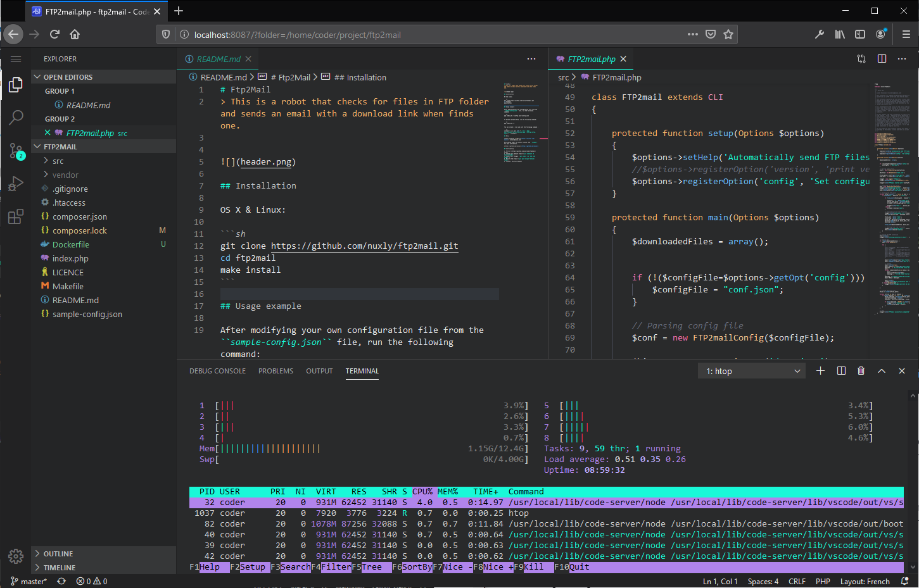Image resolution: width=919 pixels, height=588 pixels.
Task: Open the Dockerfile in the explorer
Action: click(103, 244)
